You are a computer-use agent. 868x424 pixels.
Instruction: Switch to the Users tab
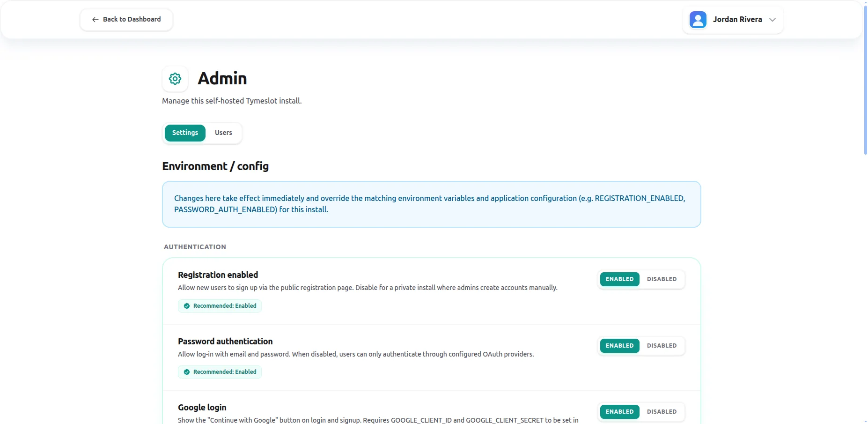point(223,133)
